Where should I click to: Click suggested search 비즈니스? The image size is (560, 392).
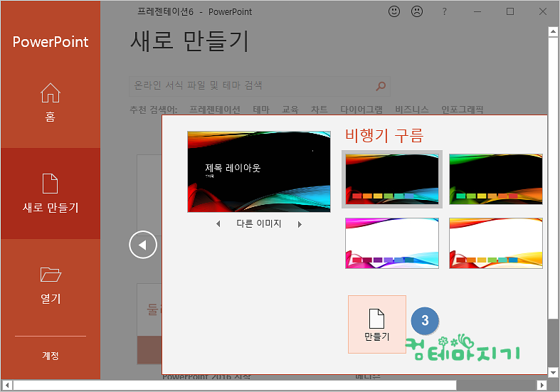point(412,110)
